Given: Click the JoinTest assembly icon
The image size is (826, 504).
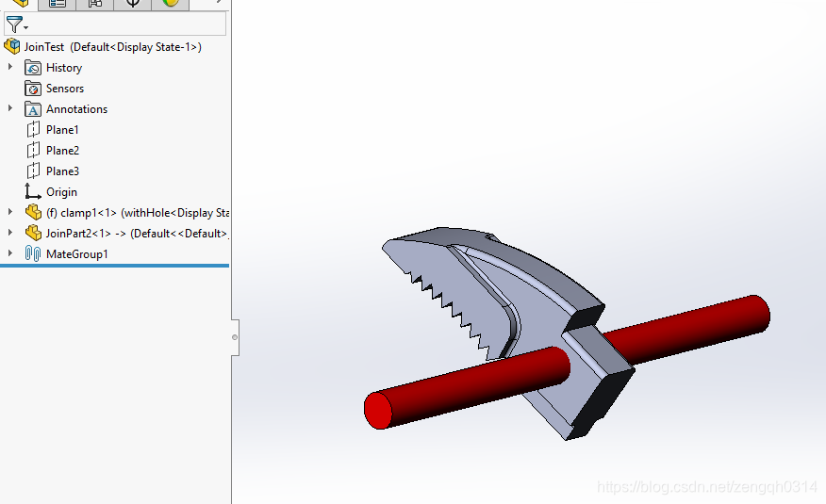Looking at the screenshot, I should 11,46.
